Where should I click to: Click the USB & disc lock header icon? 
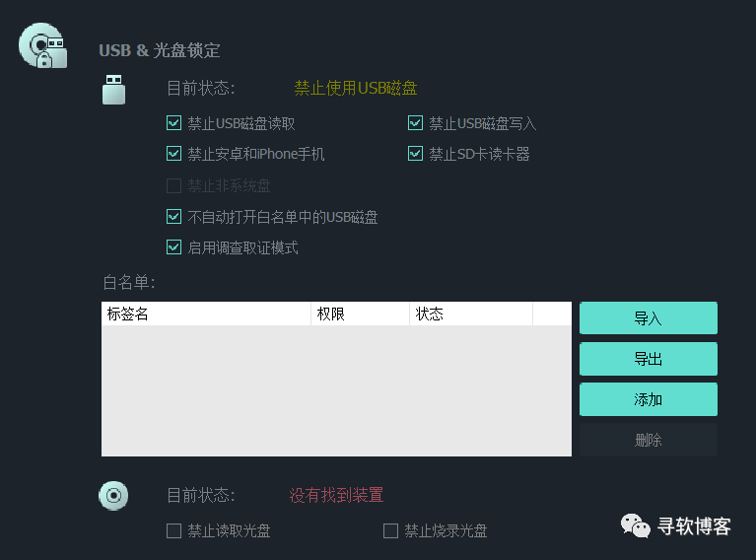(43, 45)
